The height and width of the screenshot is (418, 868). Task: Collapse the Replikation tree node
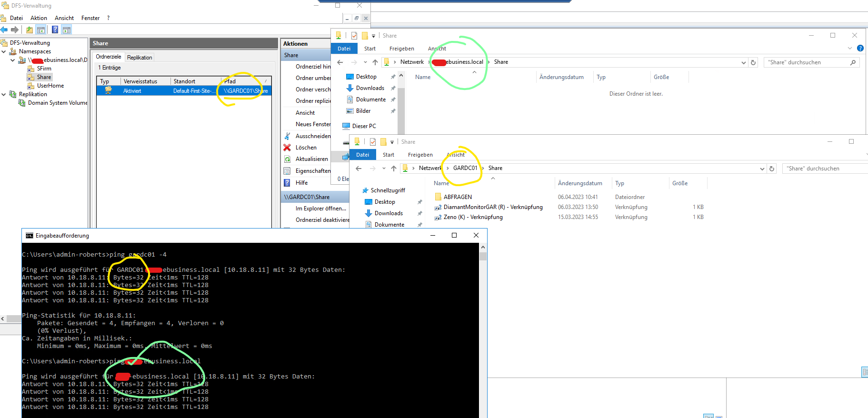pyautogui.click(x=4, y=94)
